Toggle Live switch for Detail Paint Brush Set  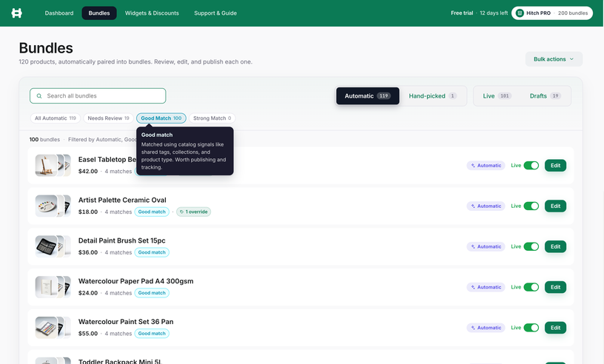pyautogui.click(x=531, y=246)
